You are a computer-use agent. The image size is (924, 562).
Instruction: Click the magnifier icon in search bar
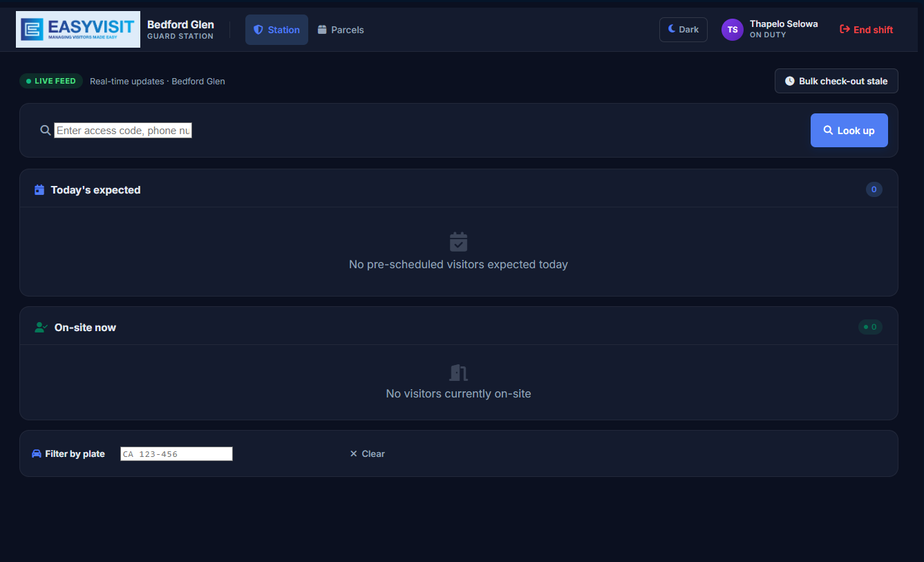46,130
